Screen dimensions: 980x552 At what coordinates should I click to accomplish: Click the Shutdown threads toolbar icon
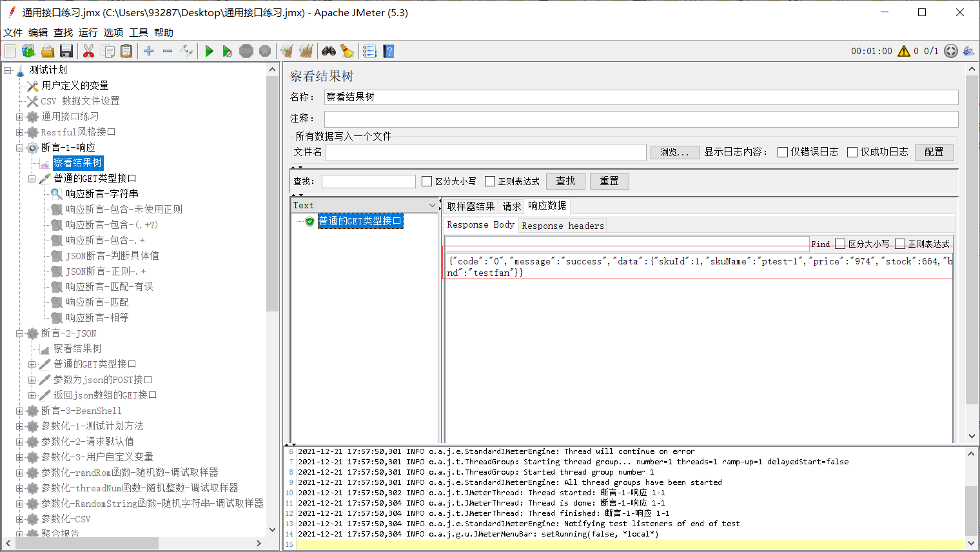point(265,51)
